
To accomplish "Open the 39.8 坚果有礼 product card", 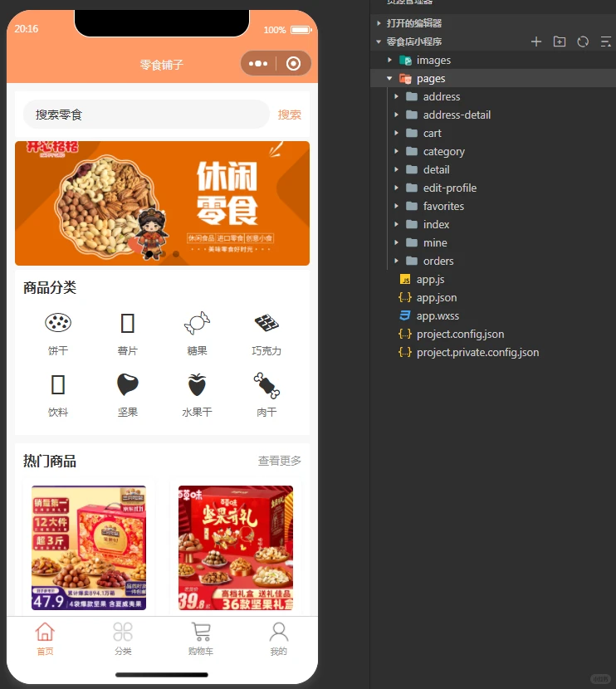I will 236,548.
